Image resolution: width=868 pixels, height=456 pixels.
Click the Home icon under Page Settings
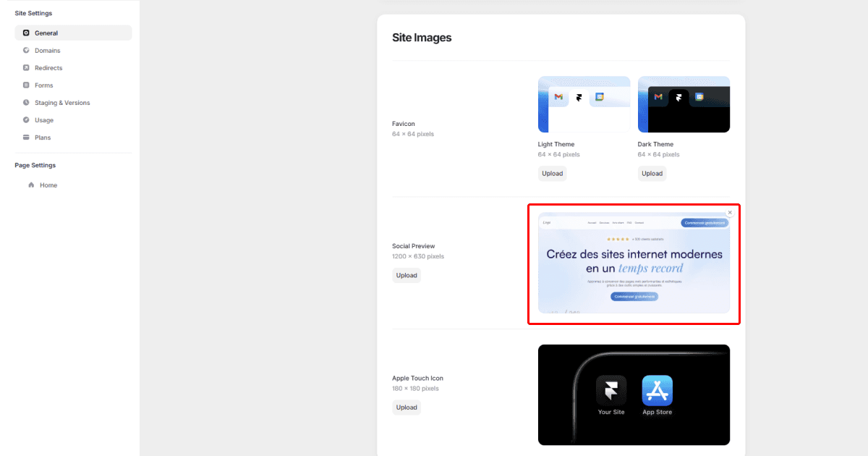point(32,185)
